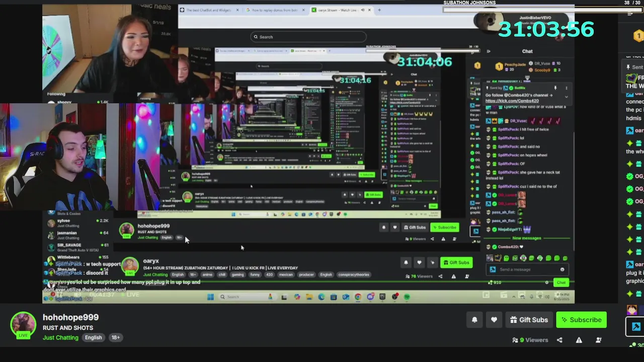Image resolution: width=644 pixels, height=362 pixels.
Task: Toggle bell icon on oaryx stream row
Action: (406, 262)
